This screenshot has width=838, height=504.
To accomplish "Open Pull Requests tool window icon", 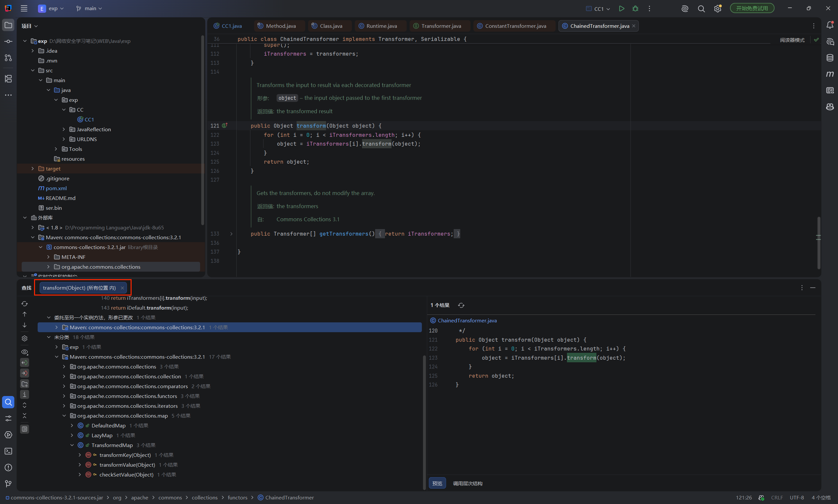I will click(x=8, y=58).
